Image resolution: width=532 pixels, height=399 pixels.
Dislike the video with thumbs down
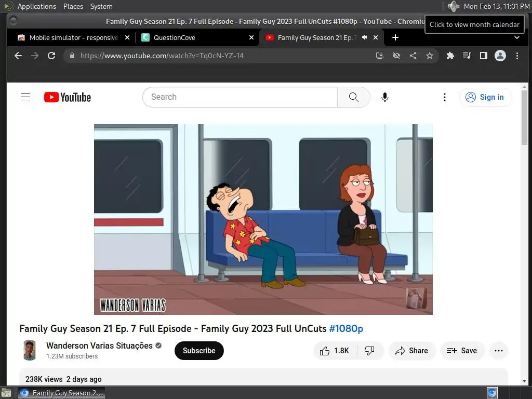tap(369, 351)
